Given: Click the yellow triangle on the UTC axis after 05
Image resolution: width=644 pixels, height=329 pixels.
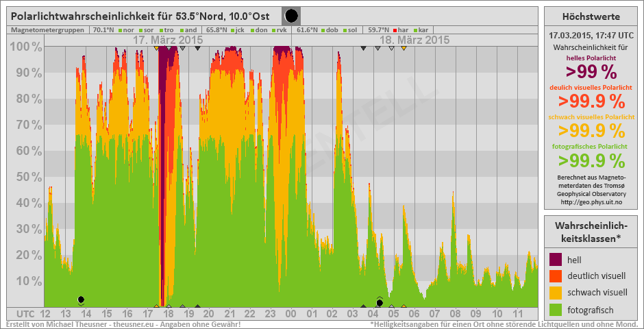Looking at the screenshot, I should click(404, 306).
